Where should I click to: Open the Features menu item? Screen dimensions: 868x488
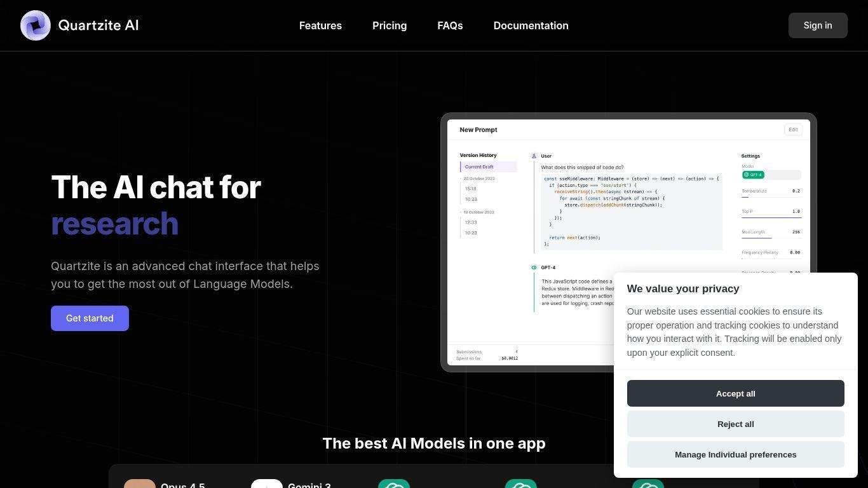point(320,25)
